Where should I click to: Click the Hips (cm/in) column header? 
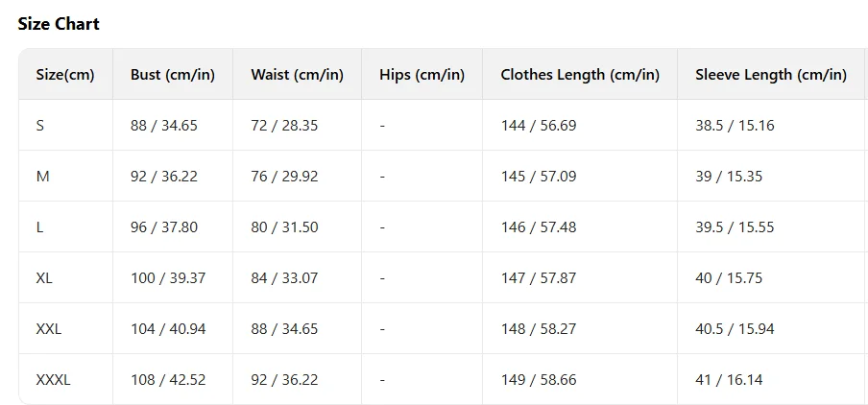(x=422, y=75)
